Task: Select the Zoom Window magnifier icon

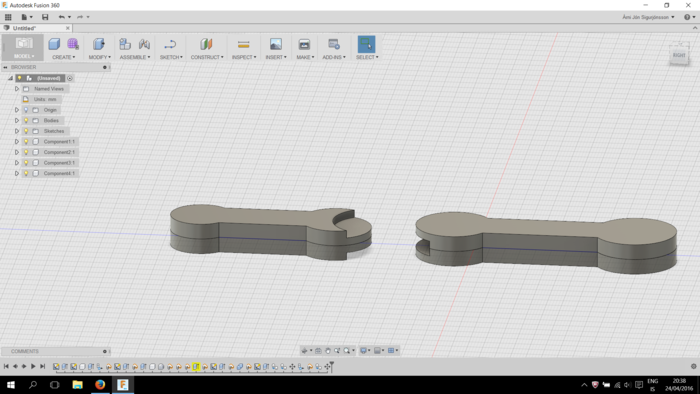Action: point(346,351)
